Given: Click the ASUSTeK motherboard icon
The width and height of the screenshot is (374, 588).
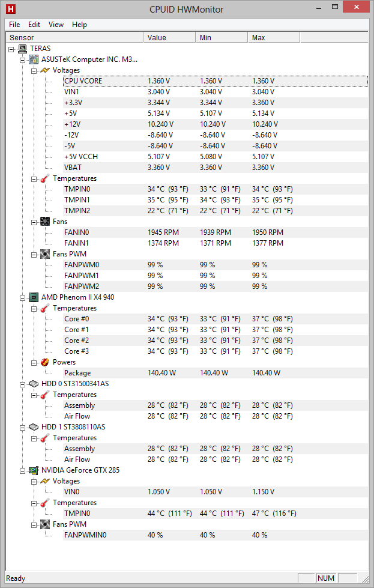Looking at the screenshot, I should tap(34, 59).
